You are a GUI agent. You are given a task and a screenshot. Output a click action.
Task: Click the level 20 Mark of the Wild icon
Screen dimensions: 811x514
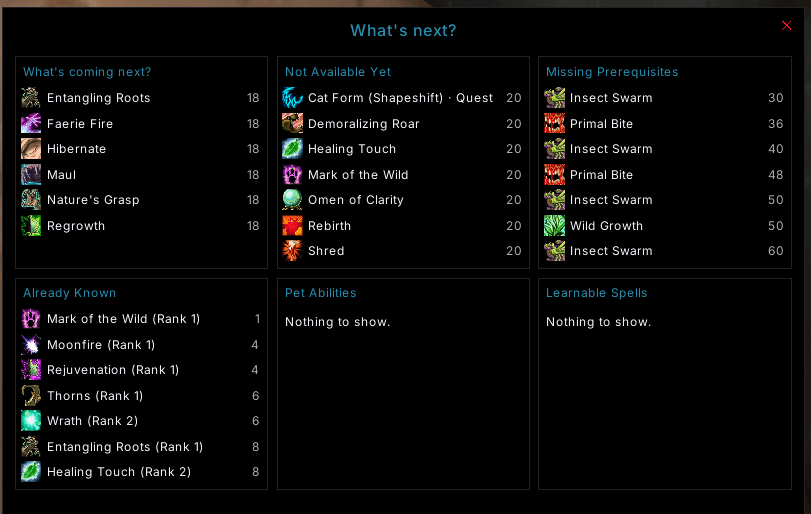coord(292,175)
